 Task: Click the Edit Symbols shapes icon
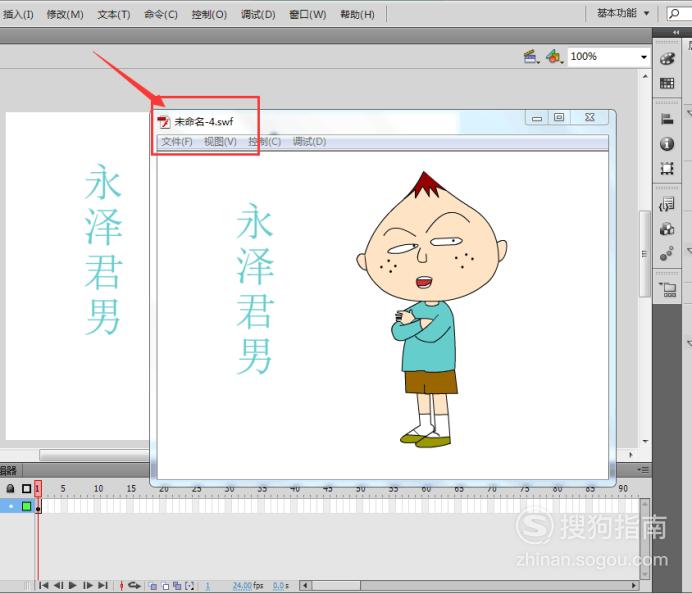point(554,56)
